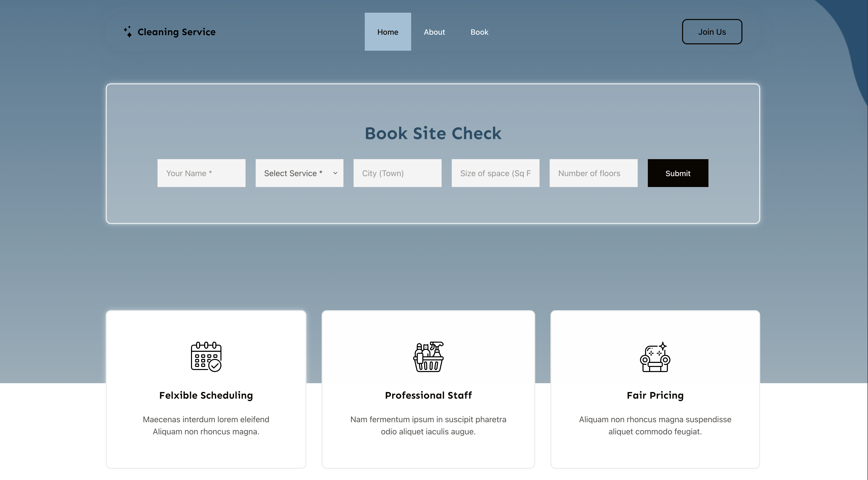Click the Fair Pricing card title
The image size is (868, 480).
655,395
